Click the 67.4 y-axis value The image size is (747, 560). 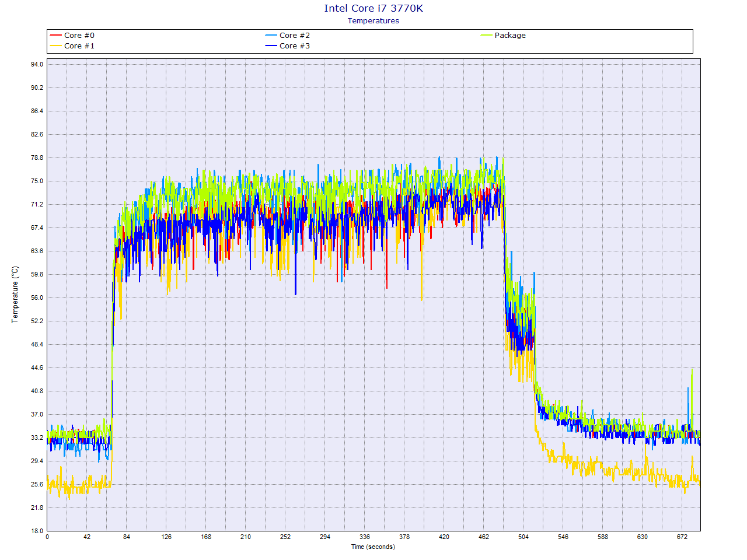click(x=37, y=228)
